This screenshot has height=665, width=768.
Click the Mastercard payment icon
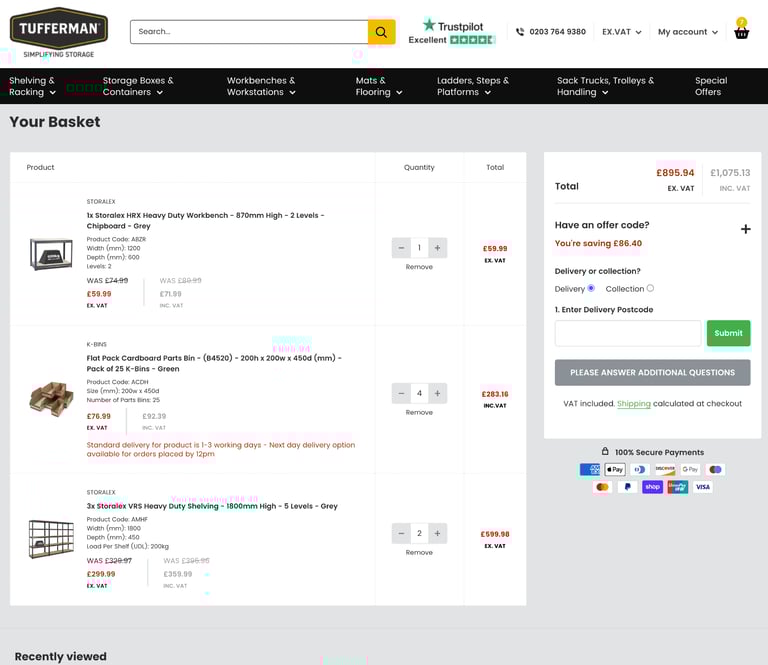tap(602, 487)
